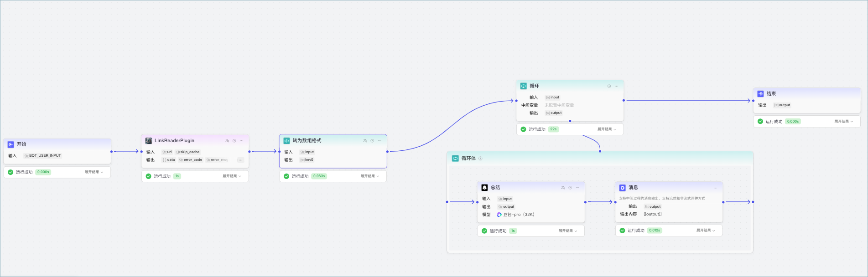Screen dimensions: 868x277
Task: Open the three-dot menu on 消息 node
Action: (715, 188)
